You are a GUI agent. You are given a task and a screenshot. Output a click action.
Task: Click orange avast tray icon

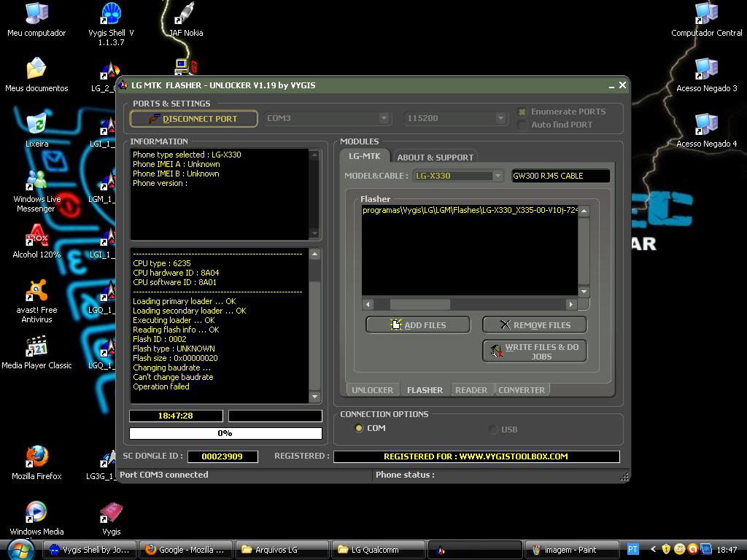coord(693,550)
